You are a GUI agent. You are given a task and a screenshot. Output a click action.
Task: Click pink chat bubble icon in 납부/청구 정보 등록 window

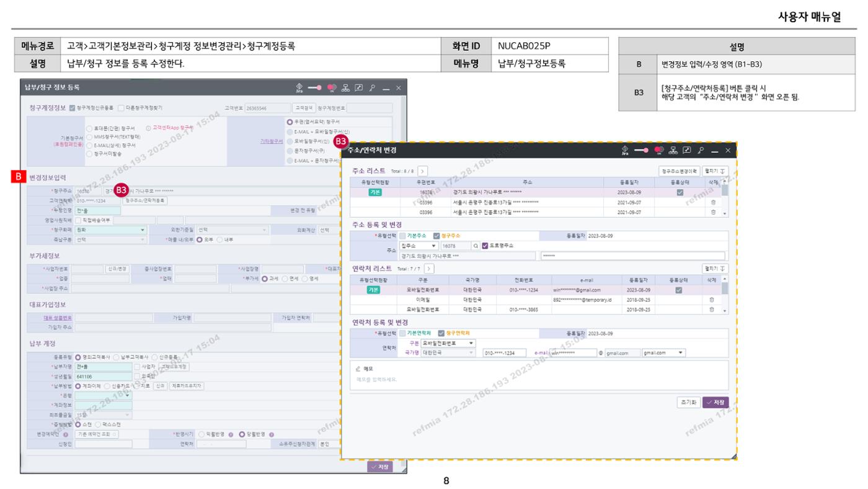point(330,88)
